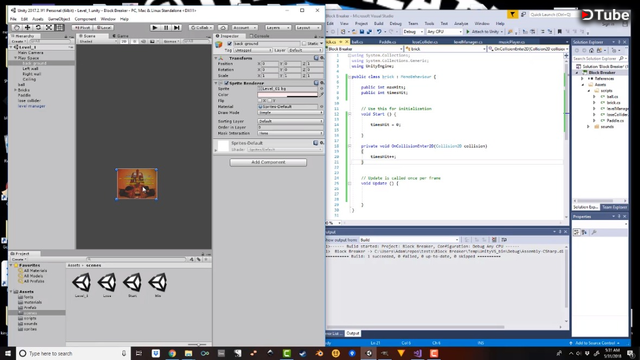
Task: Switch to Team Explorer tab
Action: [x=614, y=207]
